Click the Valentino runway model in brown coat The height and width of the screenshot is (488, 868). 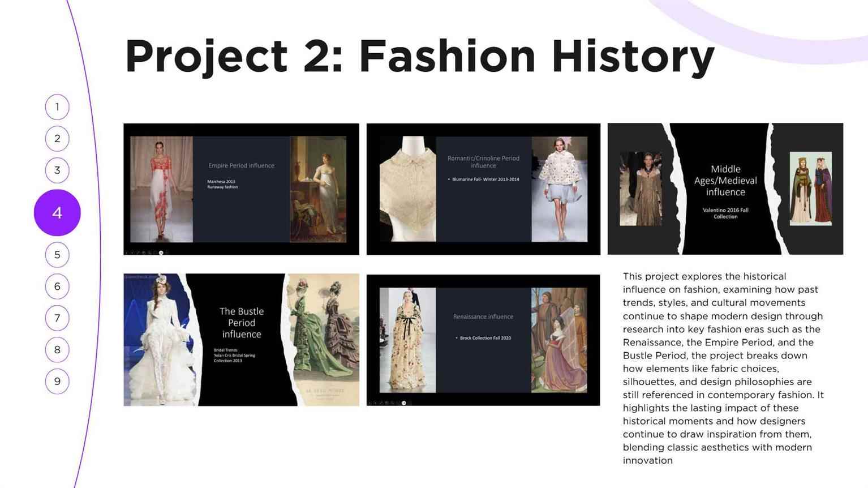(x=641, y=189)
